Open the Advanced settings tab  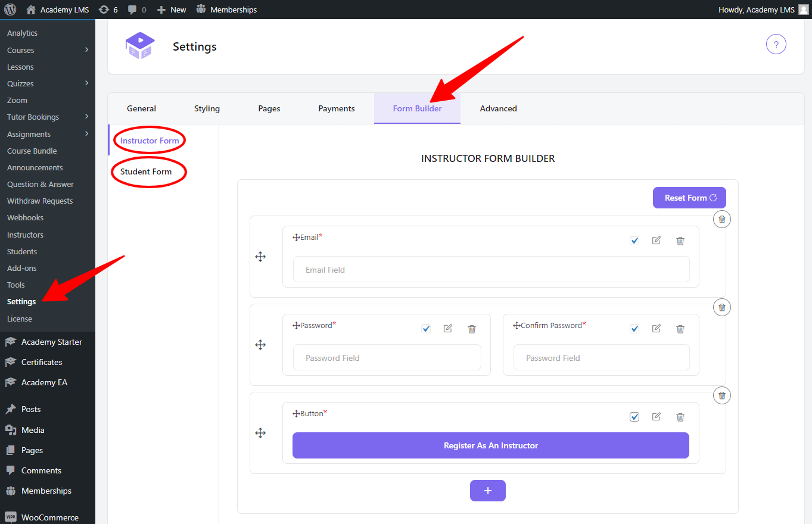click(498, 108)
